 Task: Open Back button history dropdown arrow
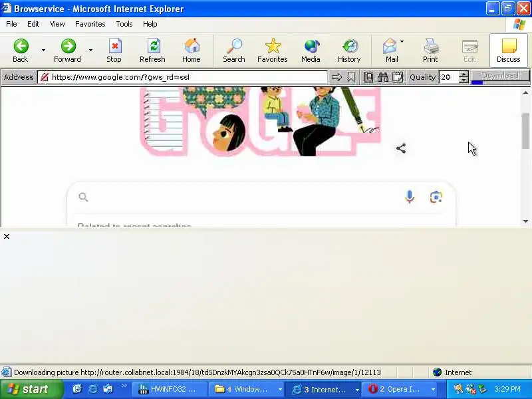tap(43, 51)
